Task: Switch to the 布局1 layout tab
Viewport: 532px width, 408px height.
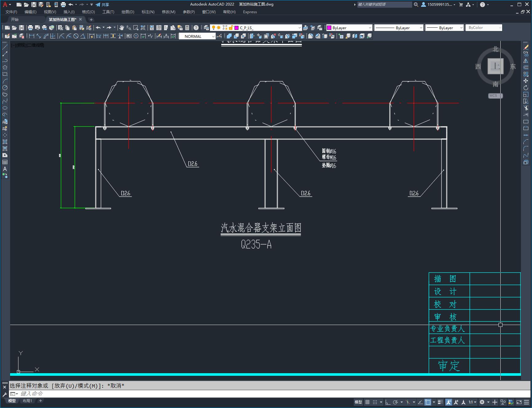Action: pos(27,401)
